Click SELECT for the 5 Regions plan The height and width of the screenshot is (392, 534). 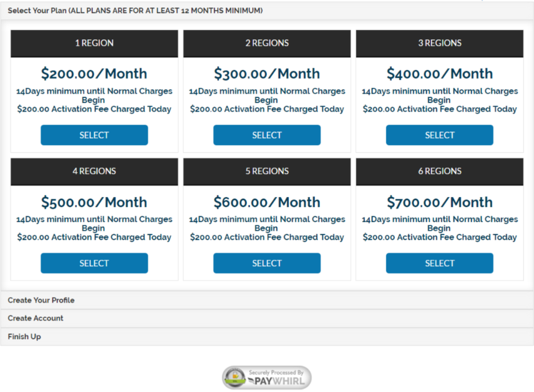(266, 263)
